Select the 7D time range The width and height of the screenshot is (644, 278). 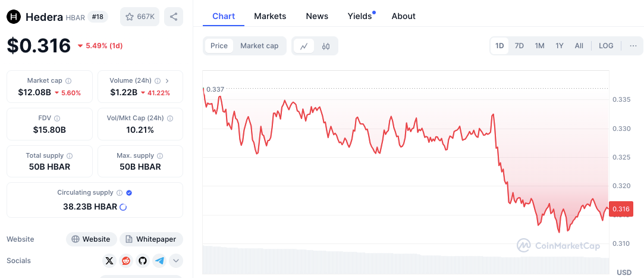[x=519, y=46]
